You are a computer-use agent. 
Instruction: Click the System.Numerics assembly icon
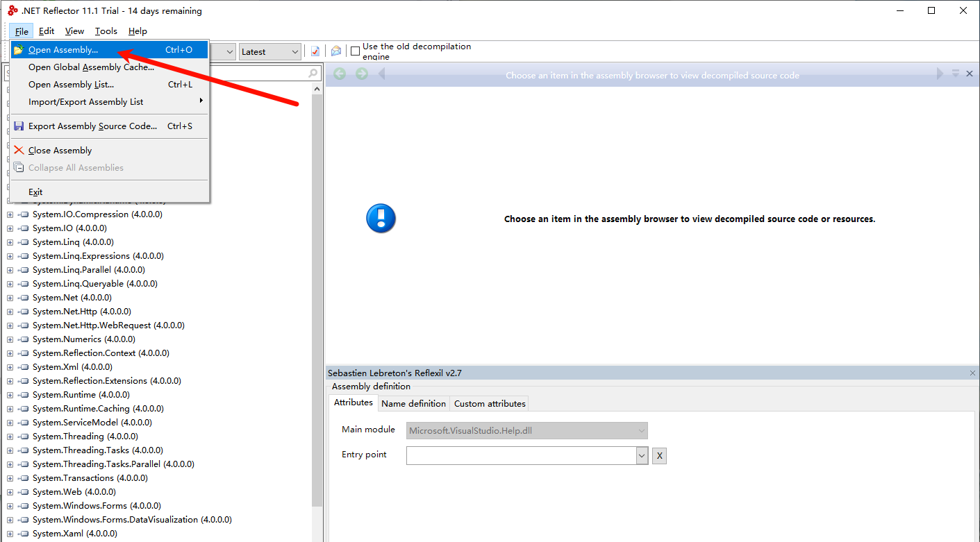(x=23, y=339)
